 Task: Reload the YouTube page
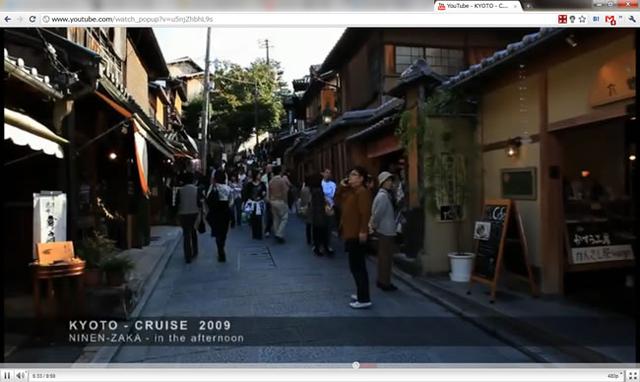32,19
